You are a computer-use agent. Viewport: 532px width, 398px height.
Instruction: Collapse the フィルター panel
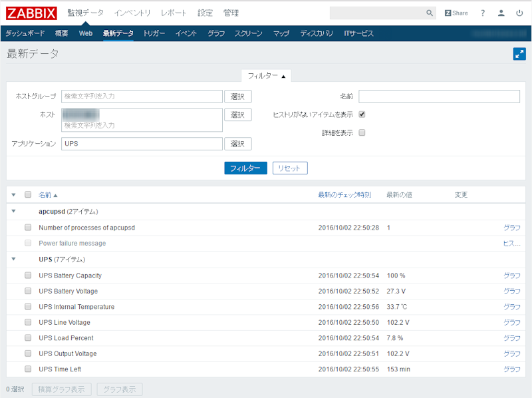point(265,75)
